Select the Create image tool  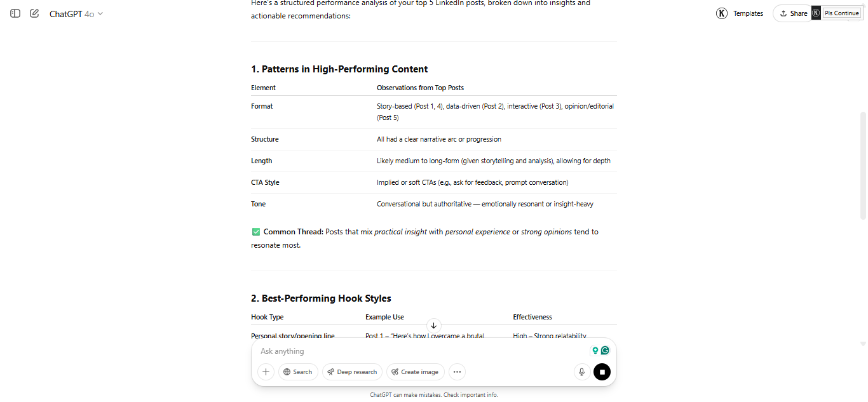point(415,372)
